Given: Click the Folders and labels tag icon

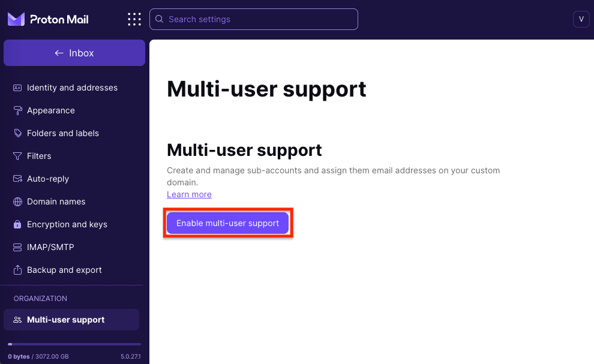Looking at the screenshot, I should [17, 133].
